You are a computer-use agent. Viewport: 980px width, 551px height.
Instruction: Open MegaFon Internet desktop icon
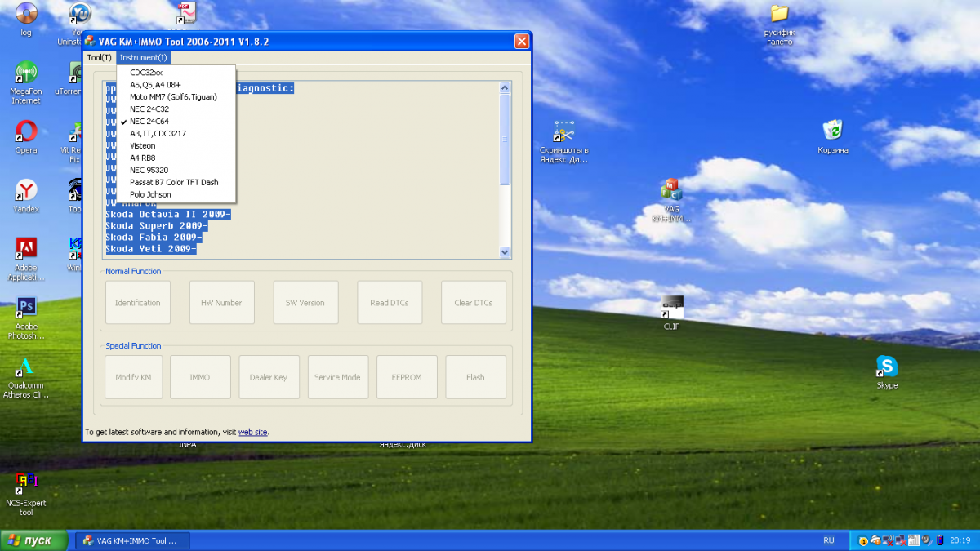tap(26, 73)
